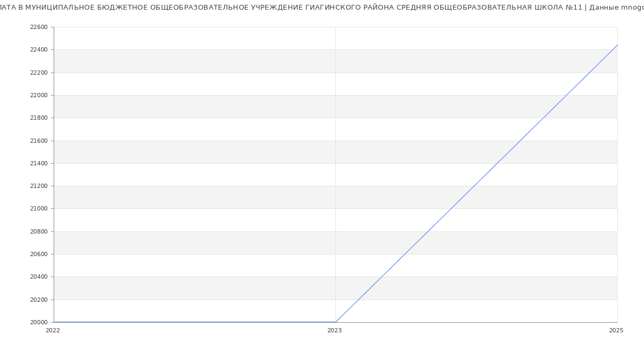Viewport: 644px width, 349px height.
Task: Click the 22400 y-axis label
Action: click(39, 50)
